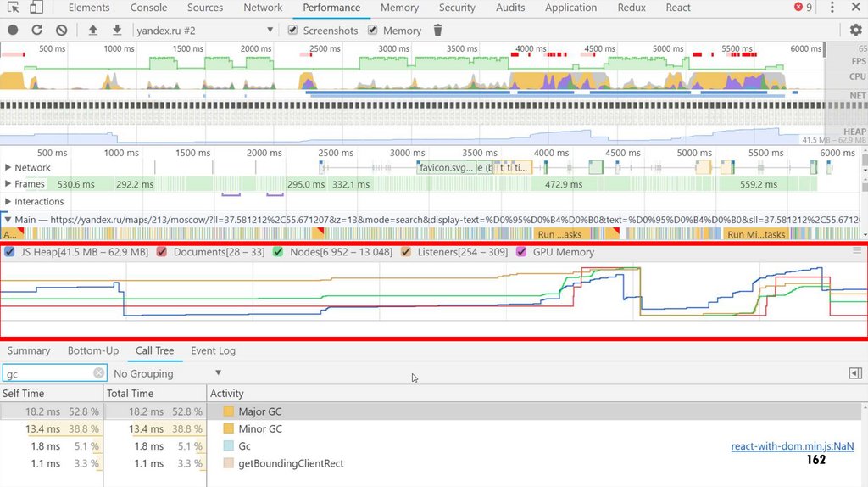Expand the Network track
Viewport: 868px width, 487px height.
pyautogui.click(x=9, y=167)
